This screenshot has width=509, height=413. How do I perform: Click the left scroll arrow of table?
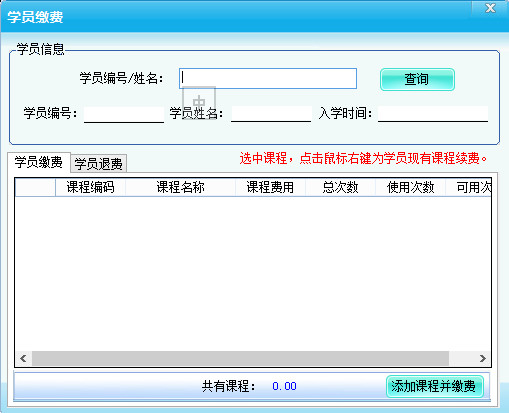[x=23, y=358]
